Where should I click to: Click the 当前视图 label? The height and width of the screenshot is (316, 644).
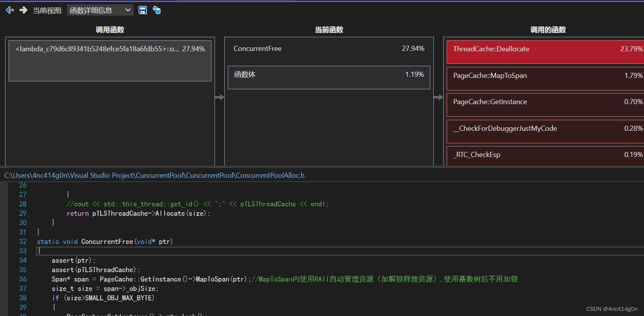[48, 11]
